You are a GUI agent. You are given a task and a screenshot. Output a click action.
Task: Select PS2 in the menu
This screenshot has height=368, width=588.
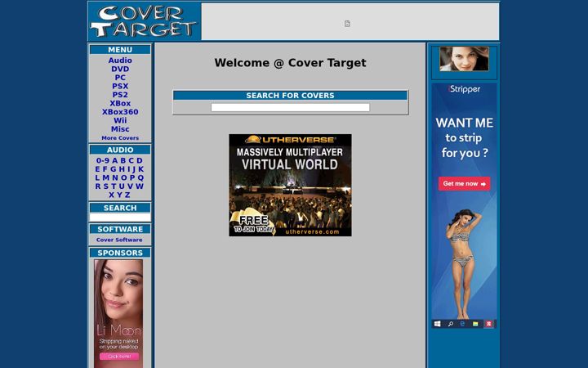120,95
